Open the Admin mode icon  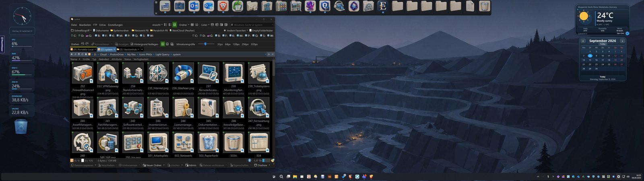click(191, 165)
